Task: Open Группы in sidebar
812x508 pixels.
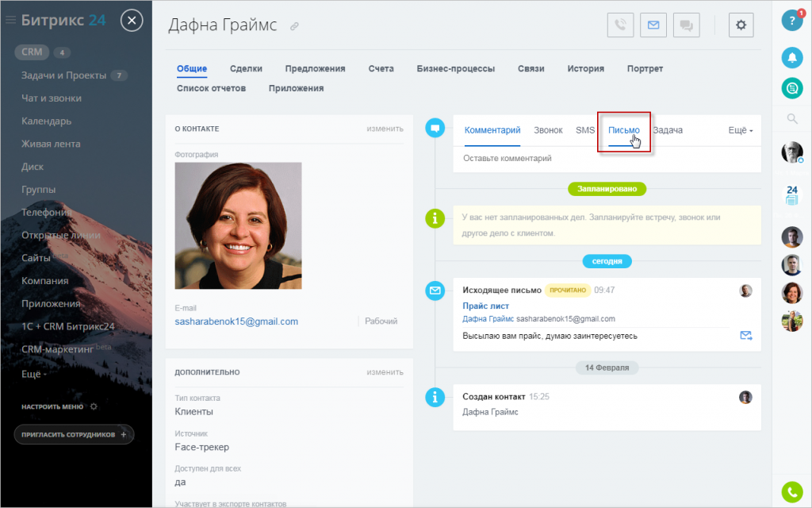Action: (x=38, y=189)
